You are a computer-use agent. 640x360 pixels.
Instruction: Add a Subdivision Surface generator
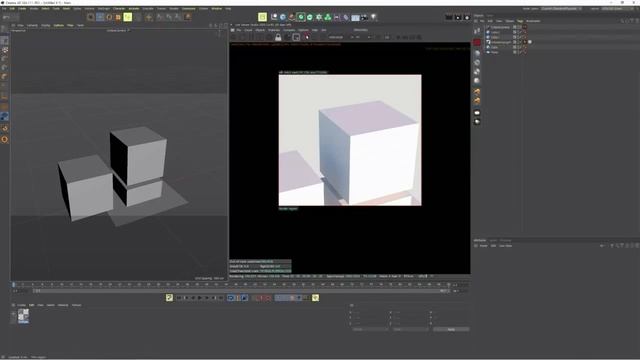(301, 17)
